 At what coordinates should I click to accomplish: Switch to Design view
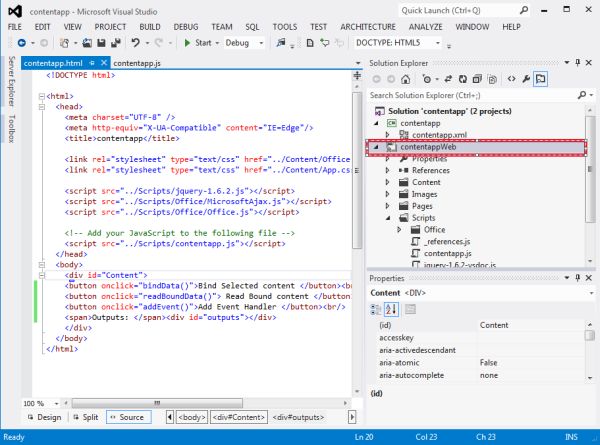pyautogui.click(x=45, y=417)
